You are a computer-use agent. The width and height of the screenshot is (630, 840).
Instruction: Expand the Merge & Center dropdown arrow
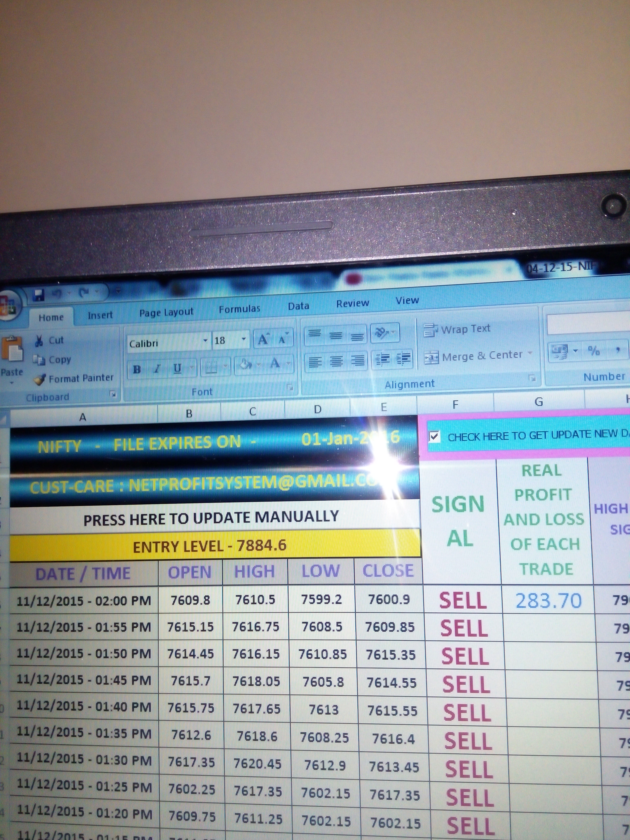[530, 354]
